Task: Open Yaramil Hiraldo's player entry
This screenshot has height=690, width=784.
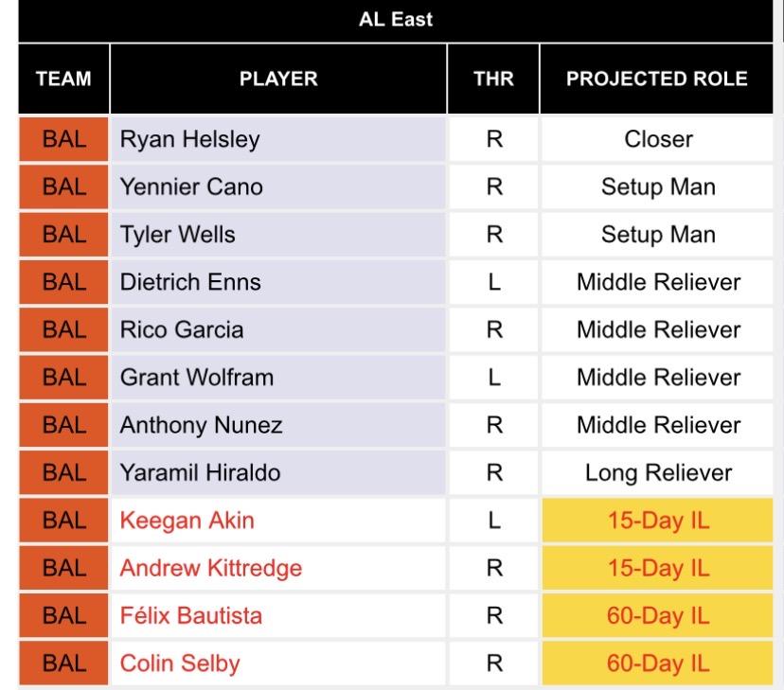Action: (200, 473)
